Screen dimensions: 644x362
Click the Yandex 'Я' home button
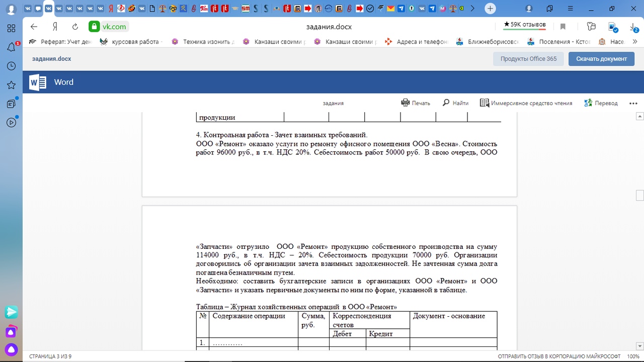click(x=55, y=27)
